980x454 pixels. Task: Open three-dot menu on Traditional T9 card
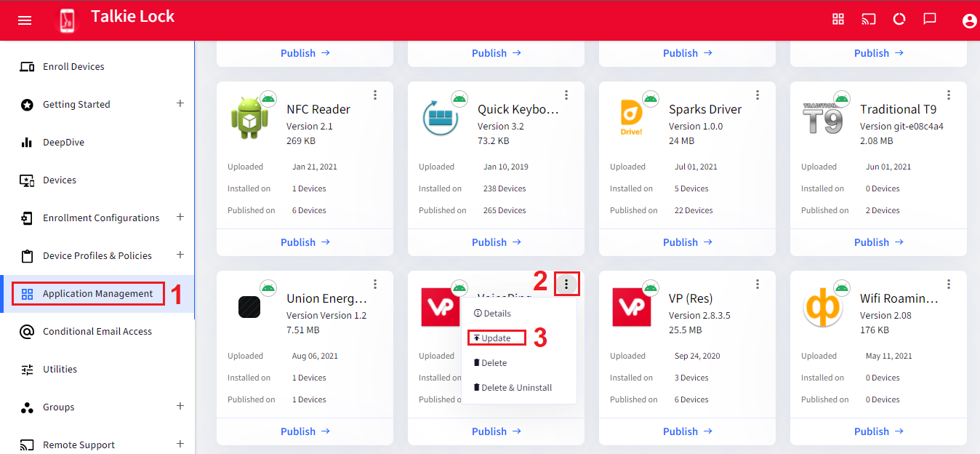[949, 95]
